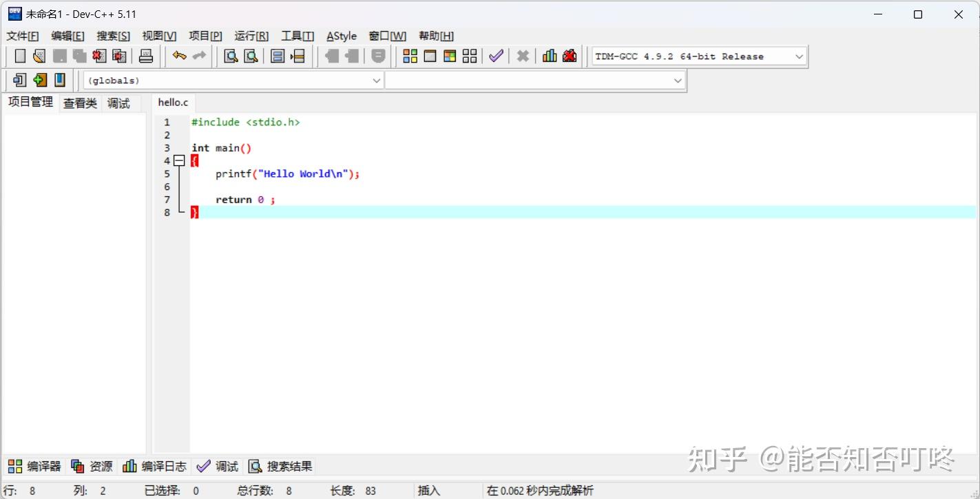The height and width of the screenshot is (499, 980).
Task: Click the Redo arrow icon
Action: point(199,56)
